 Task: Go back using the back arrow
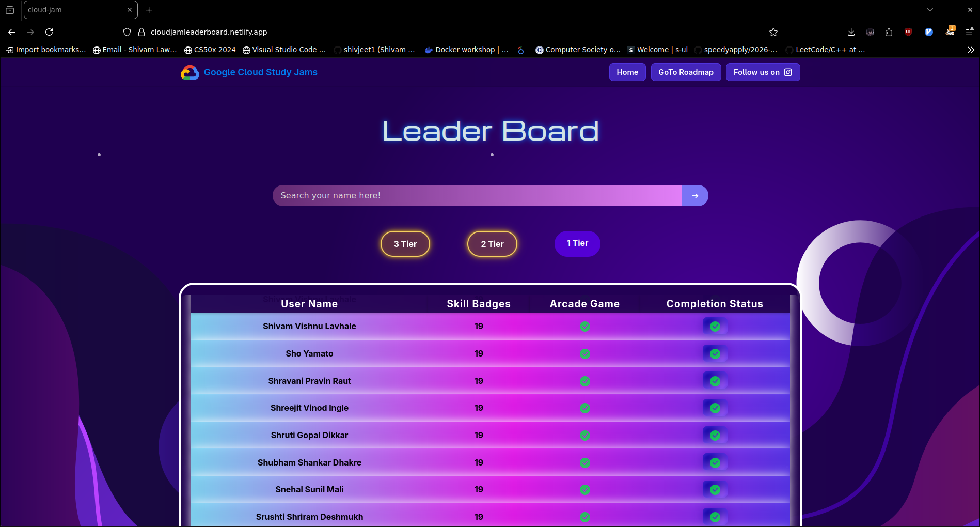click(12, 32)
